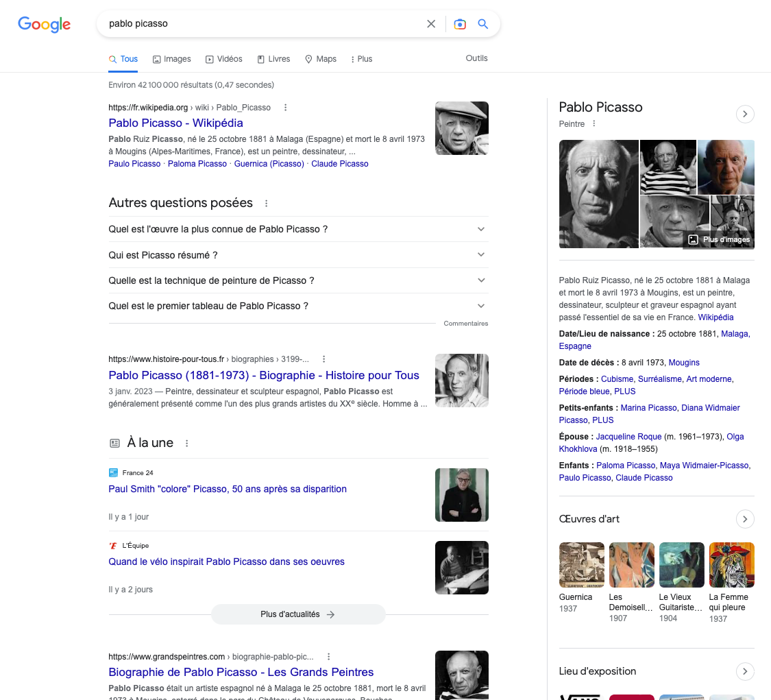Screen dimensions: 771x700
Task: Click PLUS link in Petits-enfants row
Action: (603, 420)
